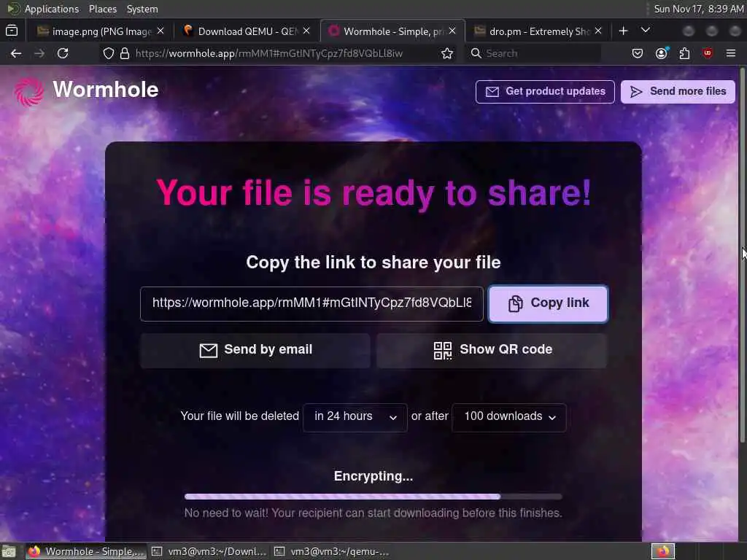Image resolution: width=747 pixels, height=560 pixels.
Task: Select Wormhole Firefox window in taskbar
Action: pyautogui.click(x=86, y=551)
